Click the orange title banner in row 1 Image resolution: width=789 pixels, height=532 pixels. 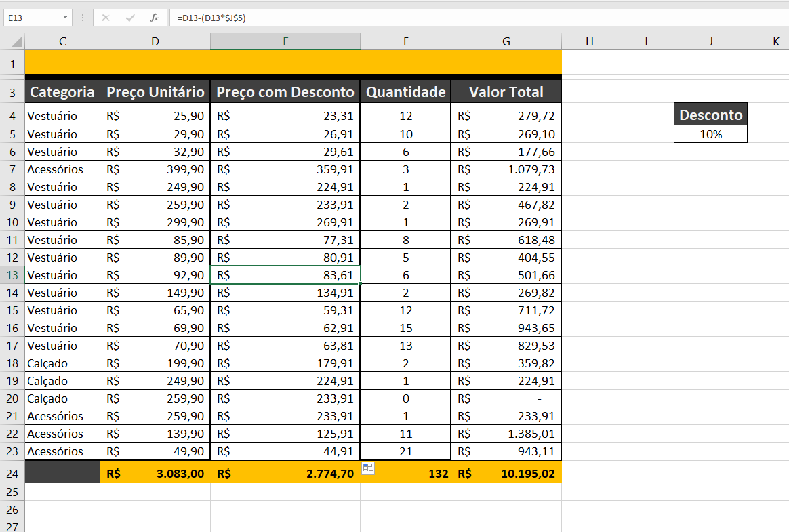[x=293, y=62]
